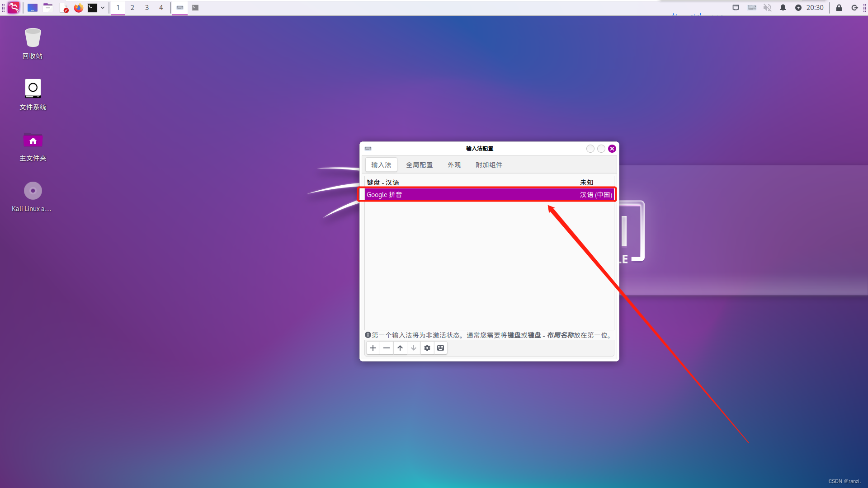Open input method configure gear
868x488 pixels.
click(427, 348)
